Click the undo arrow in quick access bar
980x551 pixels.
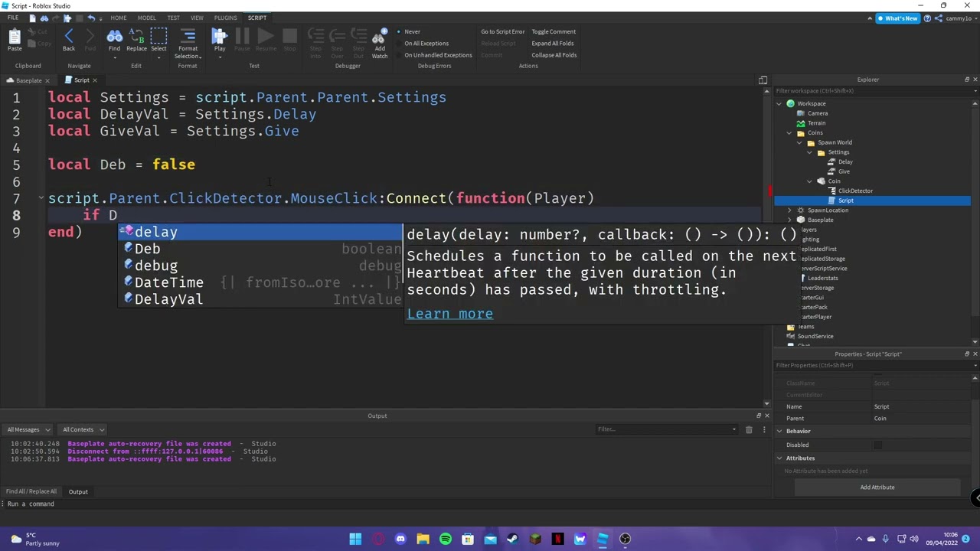(91, 18)
